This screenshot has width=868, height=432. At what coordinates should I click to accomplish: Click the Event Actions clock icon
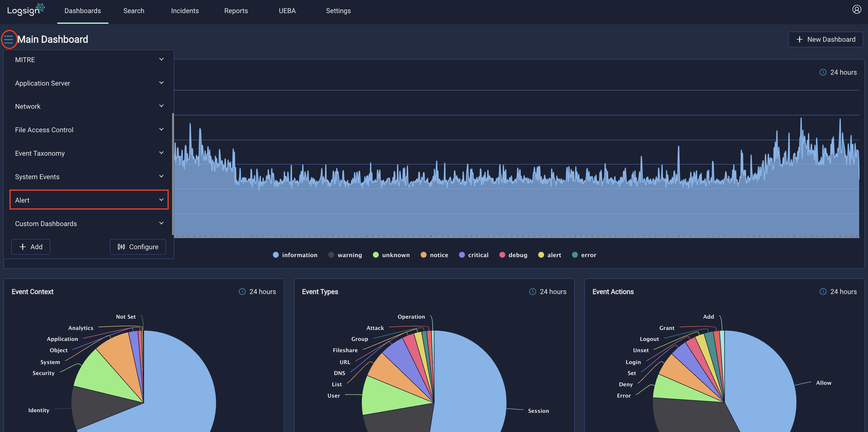coord(823,292)
